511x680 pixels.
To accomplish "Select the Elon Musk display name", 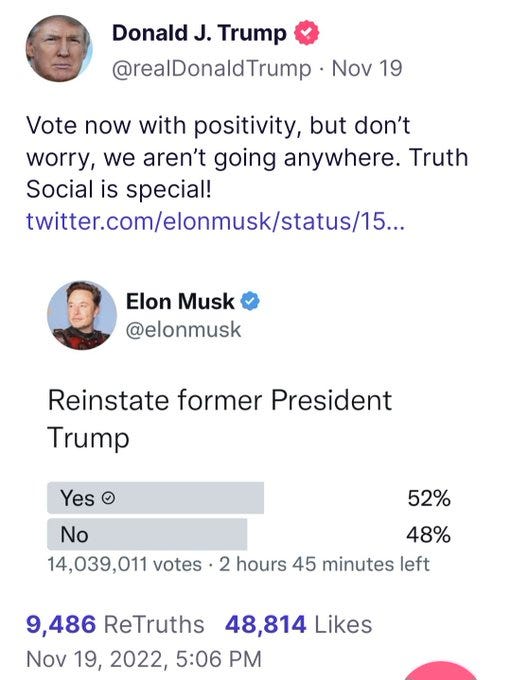I will 180,301.
